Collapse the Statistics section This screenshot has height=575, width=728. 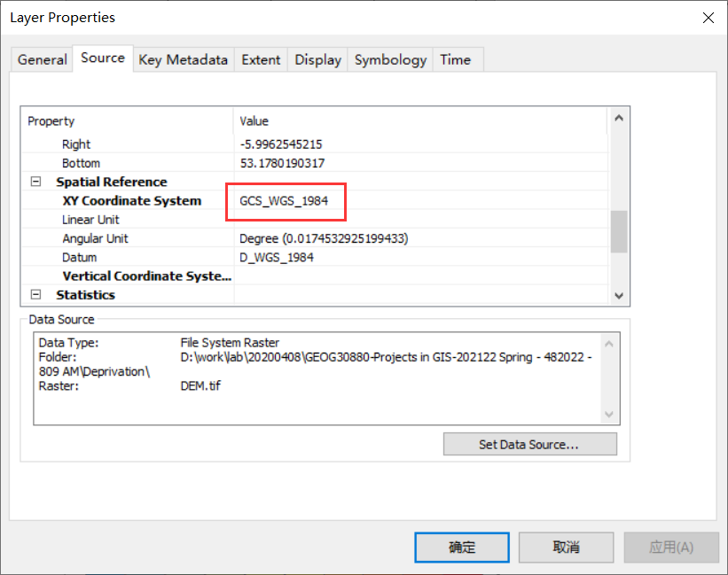(35, 294)
